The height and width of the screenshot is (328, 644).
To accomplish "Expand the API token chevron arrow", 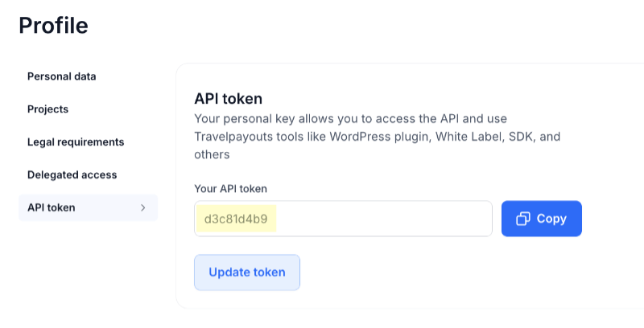I will (143, 207).
